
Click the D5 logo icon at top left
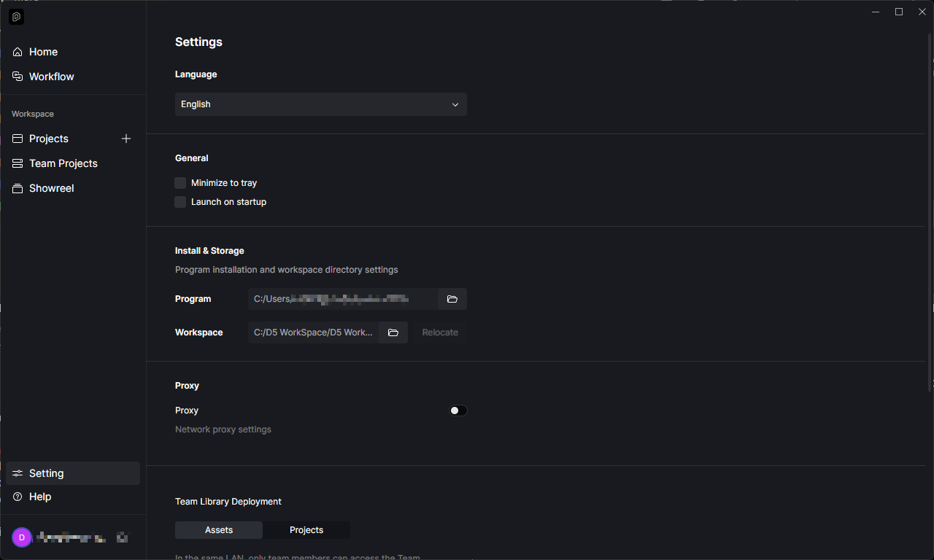pyautogui.click(x=16, y=16)
